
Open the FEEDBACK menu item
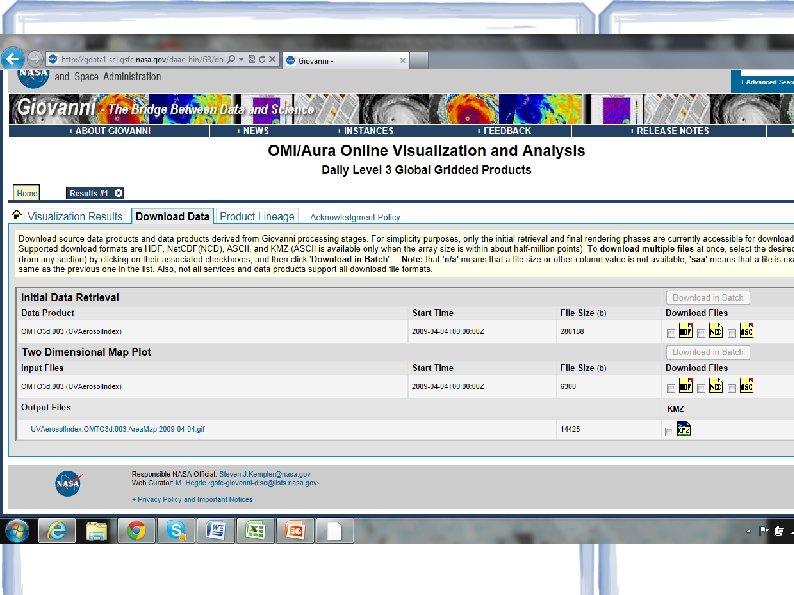(x=504, y=131)
